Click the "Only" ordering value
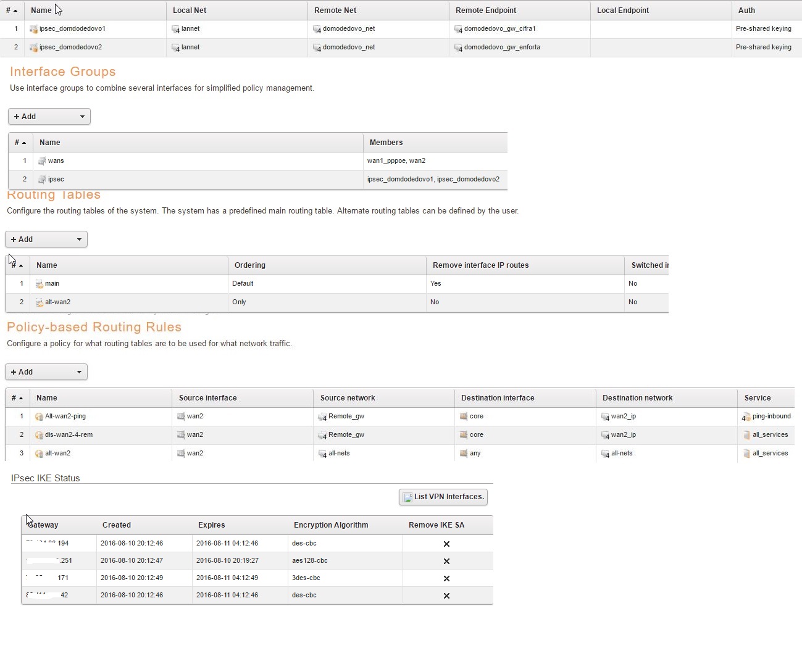Viewport: 802px width, 672px height. 239,302
